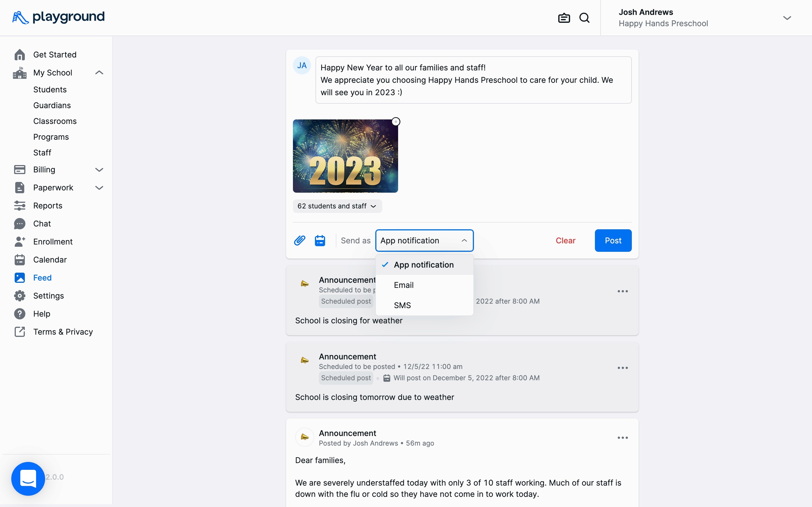Open options menu for first scheduled announcement
Screen dimensions: 812x507
tap(623, 292)
